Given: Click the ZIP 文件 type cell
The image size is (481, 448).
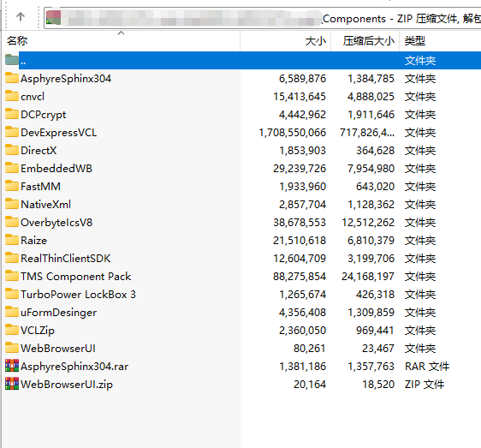Looking at the screenshot, I should [x=425, y=385].
